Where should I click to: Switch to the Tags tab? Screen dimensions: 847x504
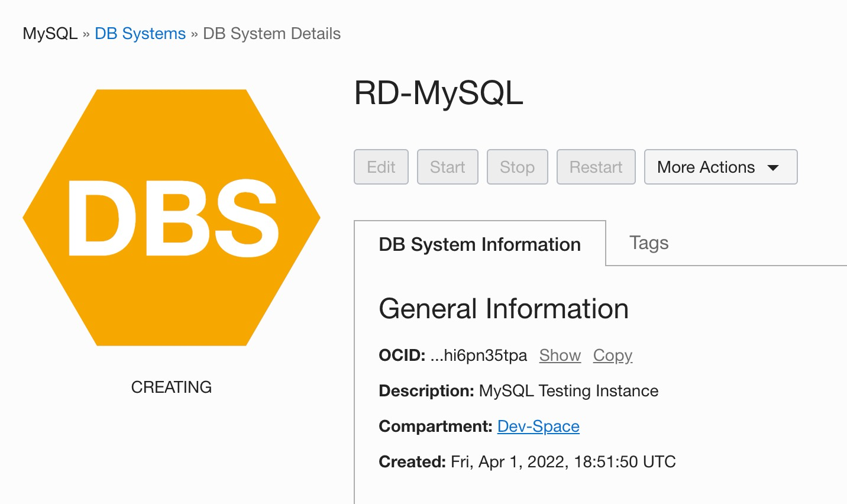[x=649, y=243]
